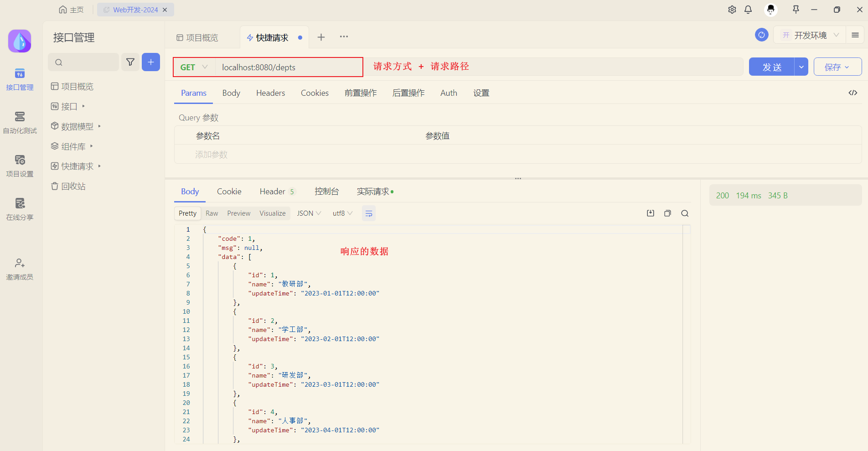Switch to the Headers tab
This screenshot has height=451, width=868.
tap(270, 93)
